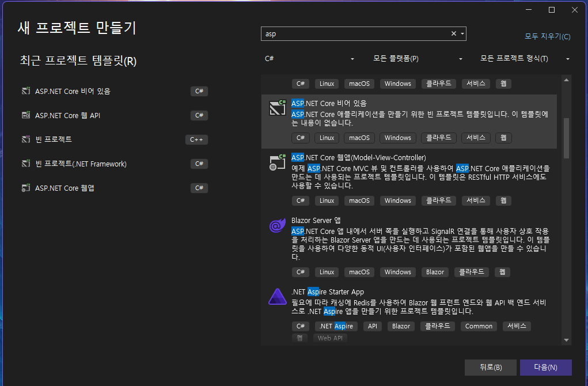The width and height of the screenshot is (588, 386).
Task: Maximize the new project dialog window
Action: 552,10
